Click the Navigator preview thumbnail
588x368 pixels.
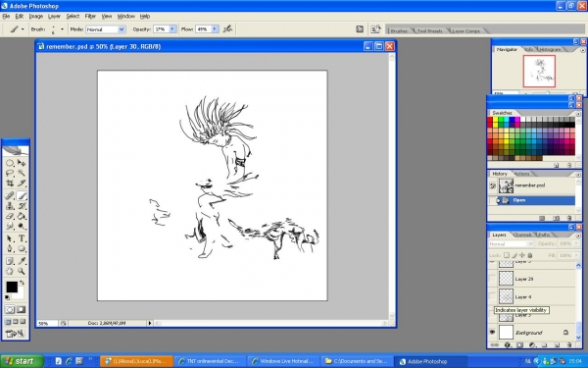(x=539, y=72)
